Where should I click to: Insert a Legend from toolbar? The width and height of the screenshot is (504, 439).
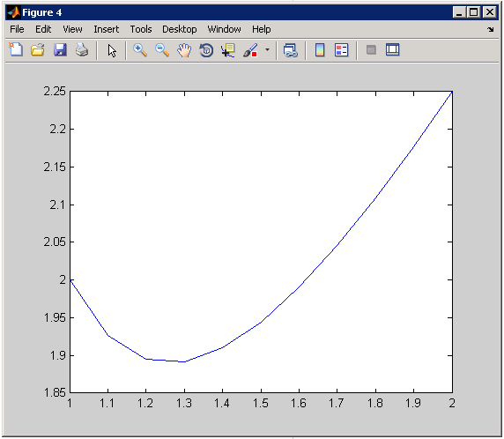click(341, 50)
